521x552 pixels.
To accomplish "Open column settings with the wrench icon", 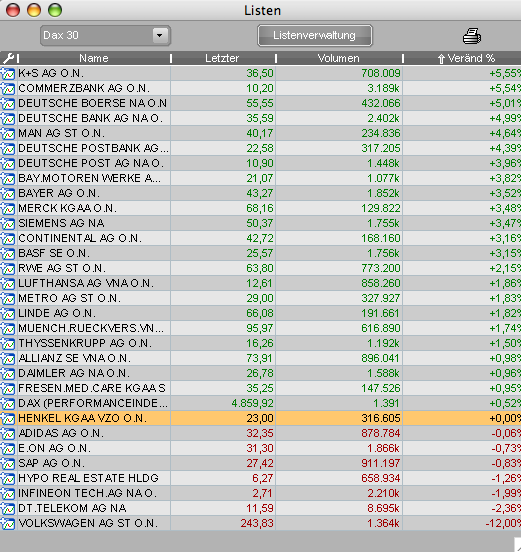I will click(8, 58).
